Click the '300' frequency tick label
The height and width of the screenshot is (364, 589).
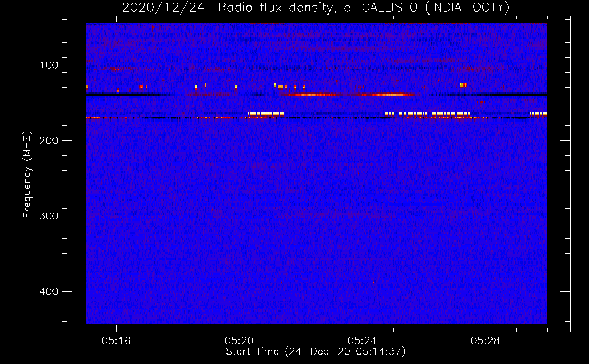(49, 216)
